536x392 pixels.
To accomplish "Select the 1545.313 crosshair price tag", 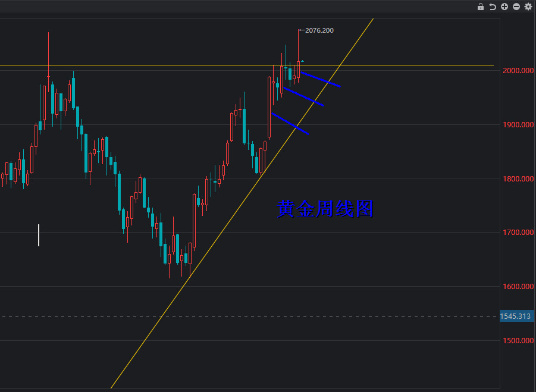I will click(517, 316).
